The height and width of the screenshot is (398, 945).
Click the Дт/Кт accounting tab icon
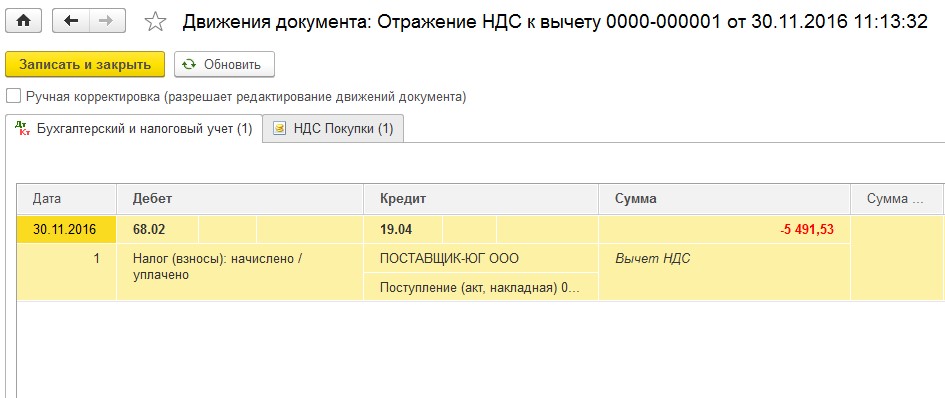click(24, 128)
